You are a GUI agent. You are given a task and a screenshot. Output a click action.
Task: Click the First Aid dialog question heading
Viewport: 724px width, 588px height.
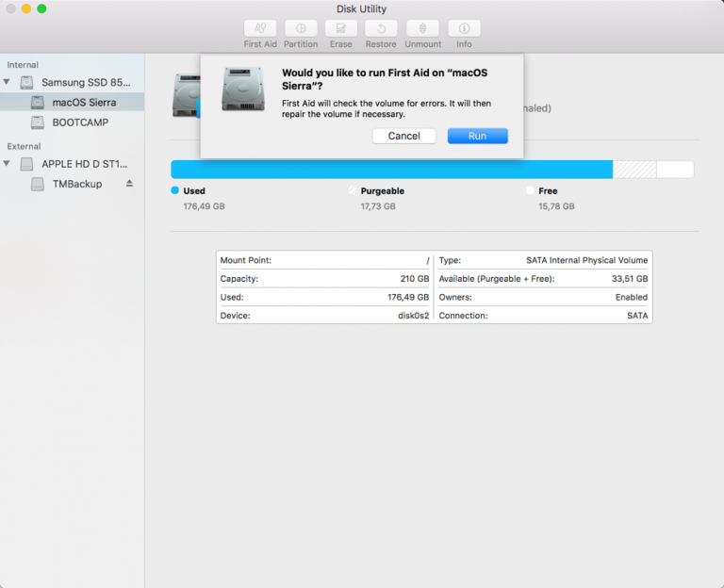point(385,79)
